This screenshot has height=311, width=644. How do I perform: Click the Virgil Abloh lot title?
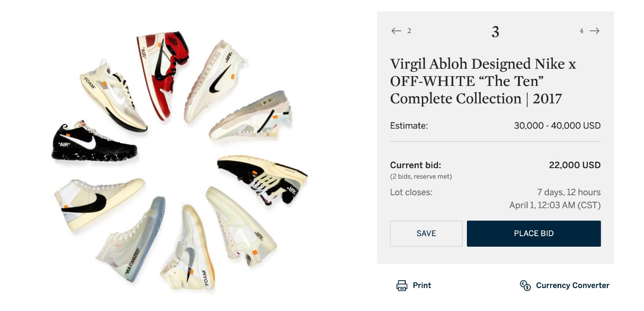(483, 81)
